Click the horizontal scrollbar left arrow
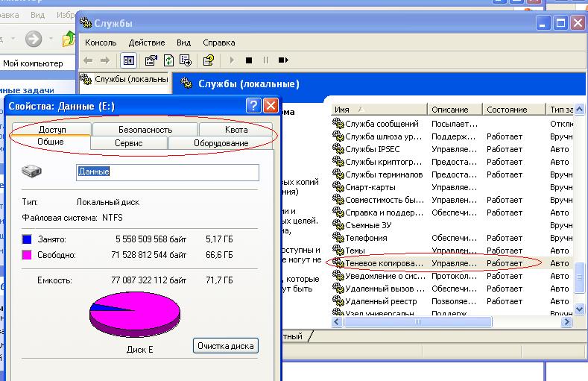Screen dimensions: 588x381 (x=336, y=322)
